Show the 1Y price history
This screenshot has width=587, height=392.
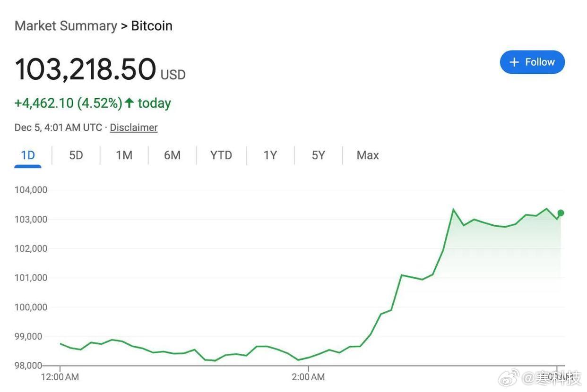270,155
